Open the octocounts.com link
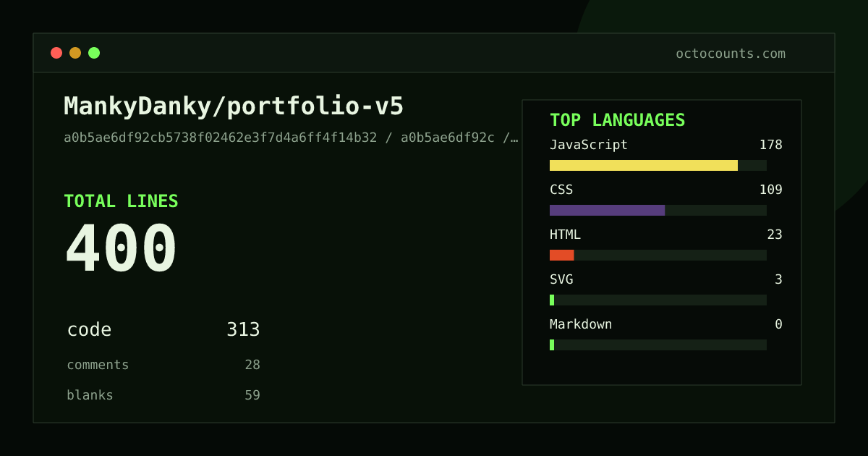 [731, 54]
